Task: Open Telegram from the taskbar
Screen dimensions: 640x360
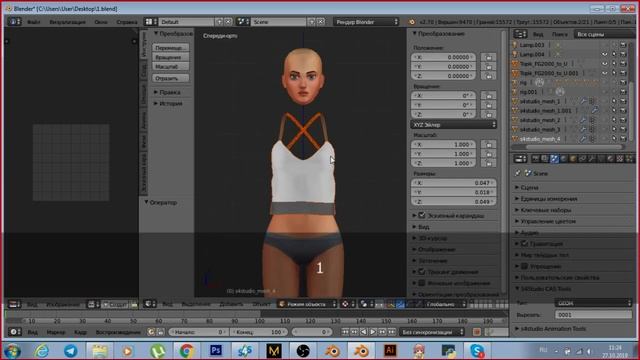Action: 71,351
